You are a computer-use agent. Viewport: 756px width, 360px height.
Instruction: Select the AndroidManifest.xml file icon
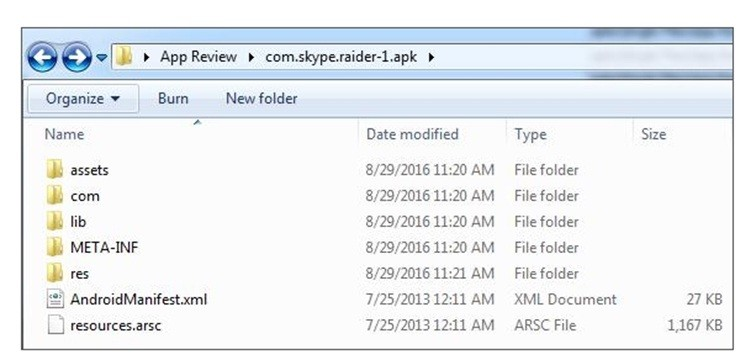55,299
